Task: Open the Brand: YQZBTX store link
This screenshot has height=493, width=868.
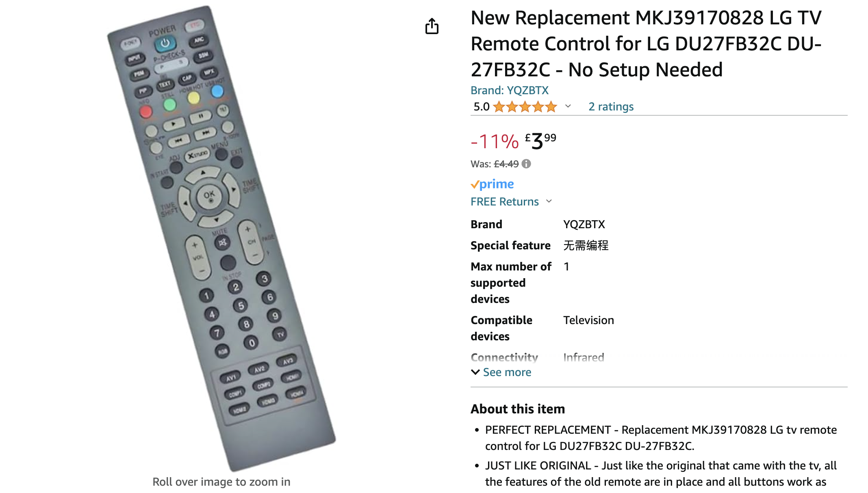Action: (x=510, y=90)
